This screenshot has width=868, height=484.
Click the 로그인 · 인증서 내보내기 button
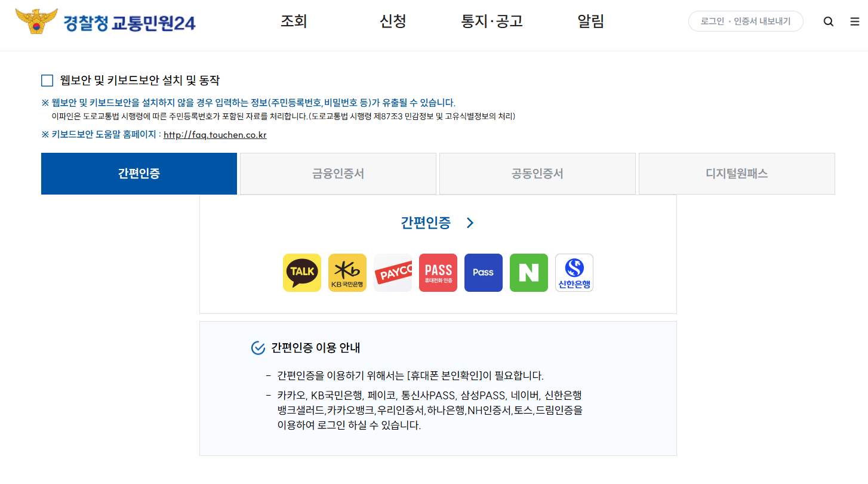(746, 21)
